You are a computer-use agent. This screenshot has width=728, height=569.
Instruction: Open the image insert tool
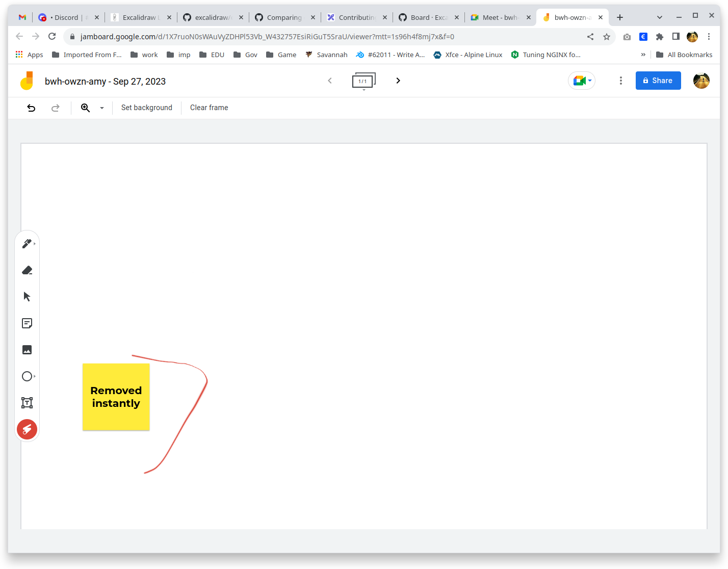click(27, 349)
